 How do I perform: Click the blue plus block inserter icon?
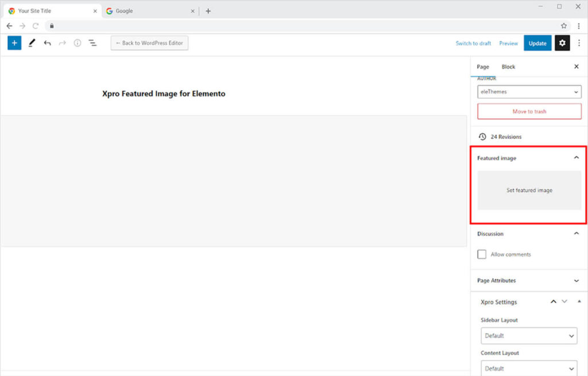tap(14, 43)
